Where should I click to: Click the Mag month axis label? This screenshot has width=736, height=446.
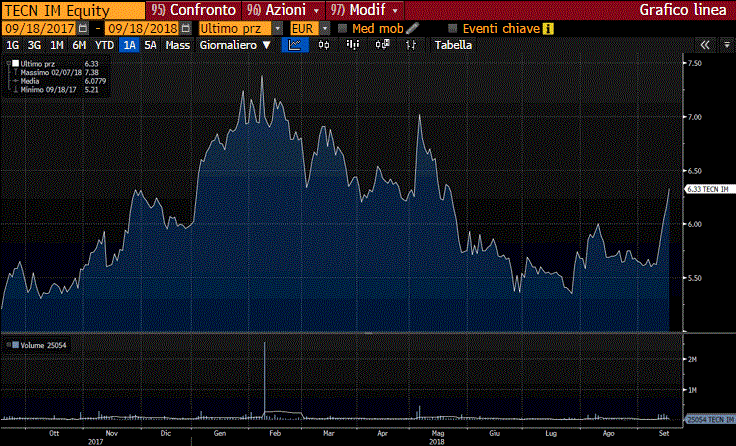(437, 433)
